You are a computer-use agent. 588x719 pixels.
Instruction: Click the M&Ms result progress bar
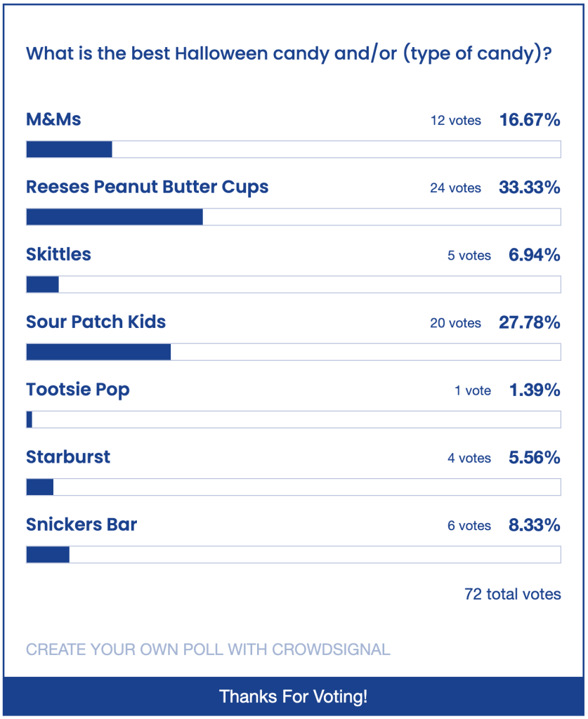click(x=293, y=150)
